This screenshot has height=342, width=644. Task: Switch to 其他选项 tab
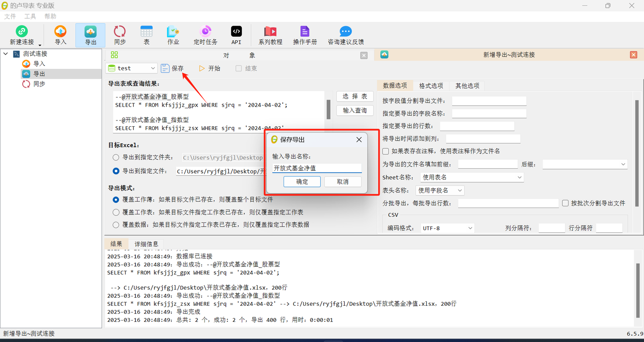[467, 85]
